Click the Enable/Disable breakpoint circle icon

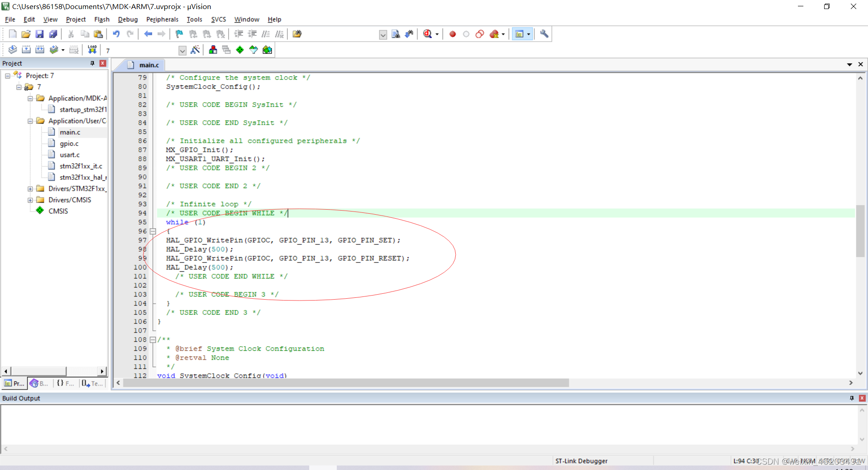pos(466,34)
